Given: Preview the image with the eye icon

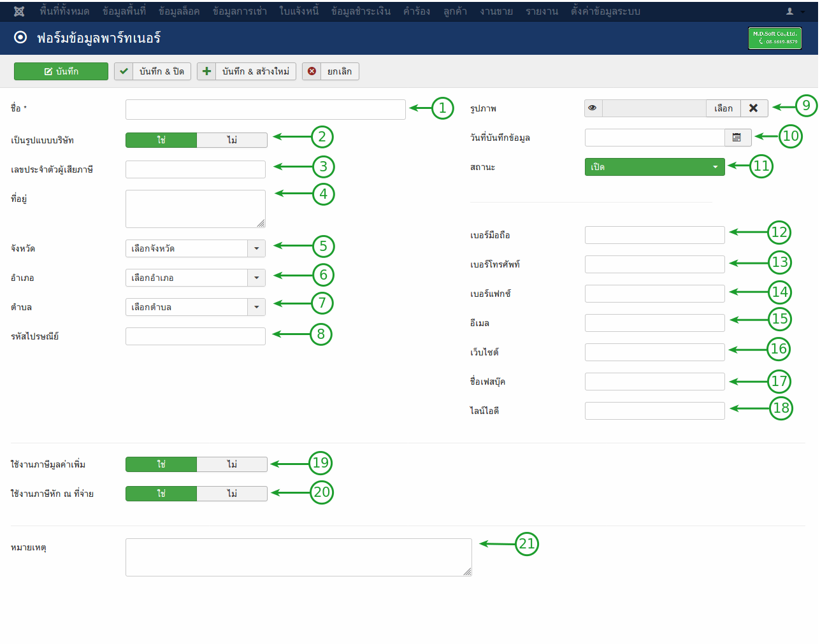Looking at the screenshot, I should (x=593, y=108).
